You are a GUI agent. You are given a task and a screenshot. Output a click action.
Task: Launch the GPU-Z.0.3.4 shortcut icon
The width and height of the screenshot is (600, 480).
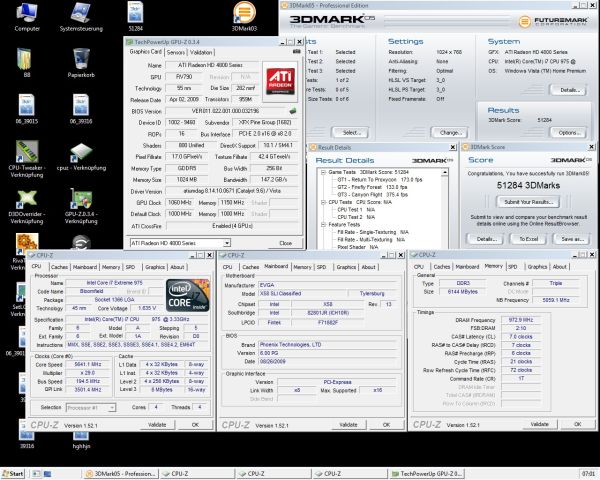click(81, 207)
